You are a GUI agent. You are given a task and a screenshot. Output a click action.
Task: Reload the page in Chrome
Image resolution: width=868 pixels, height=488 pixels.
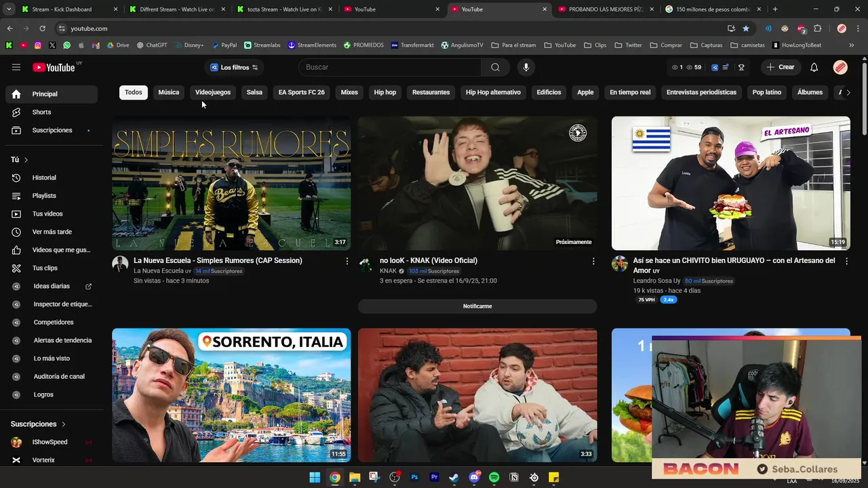pos(42,28)
